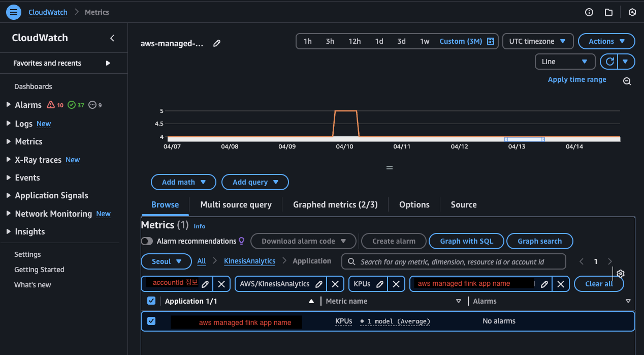Expand the X-Ray traces section
Screen dimensions: 644x355
8,160
